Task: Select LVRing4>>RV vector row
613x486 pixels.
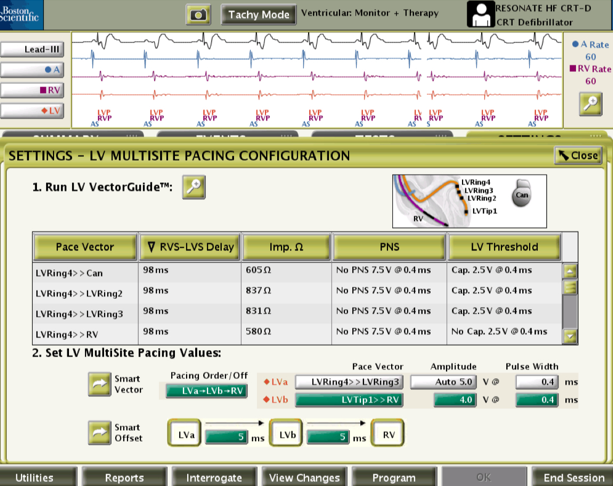Action: tap(297, 334)
